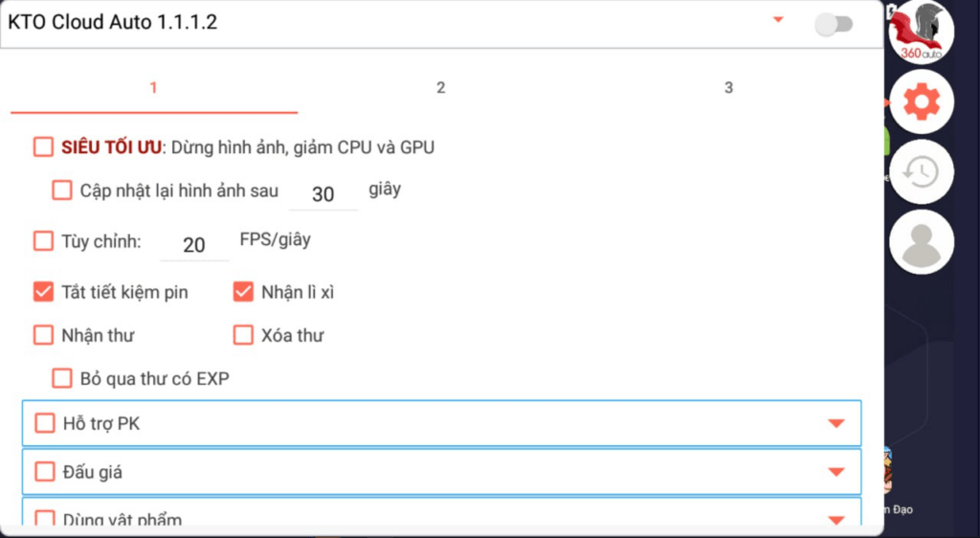
Task: Enable the Tùy chỉnh FPS checkbox
Action: (x=43, y=241)
